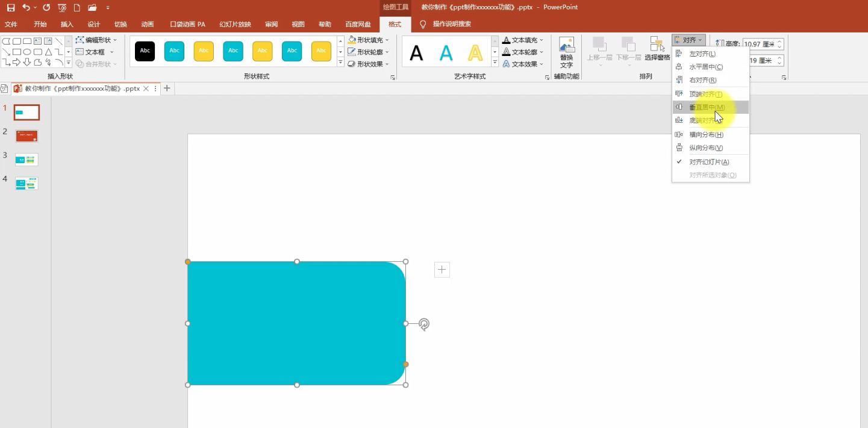Click the Open folder icon
868x428 pixels.
(x=92, y=7)
